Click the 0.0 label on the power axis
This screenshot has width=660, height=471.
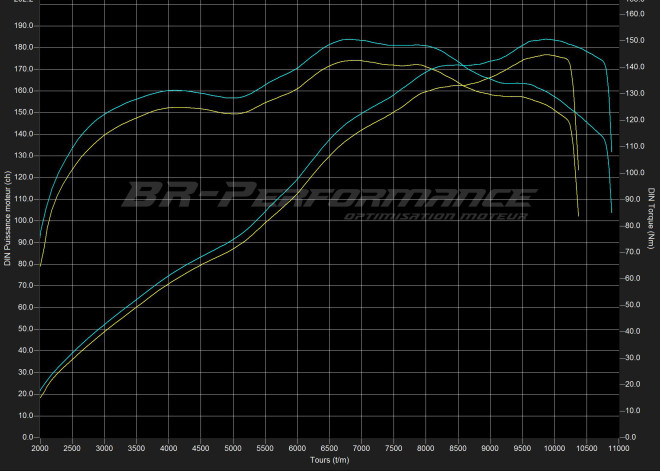[x=28, y=437]
